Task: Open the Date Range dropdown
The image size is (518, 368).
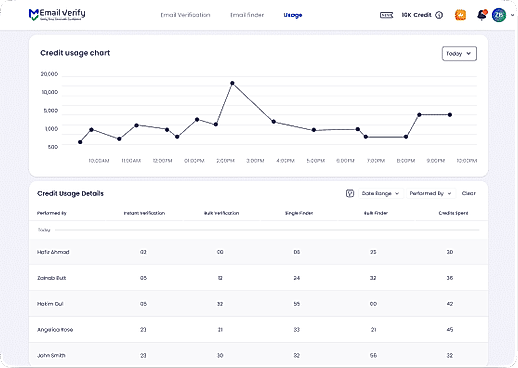Action: pyautogui.click(x=380, y=193)
